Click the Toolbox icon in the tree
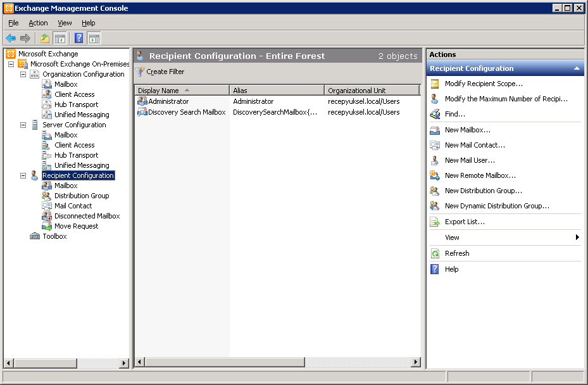This screenshot has height=385, width=588. coord(35,236)
